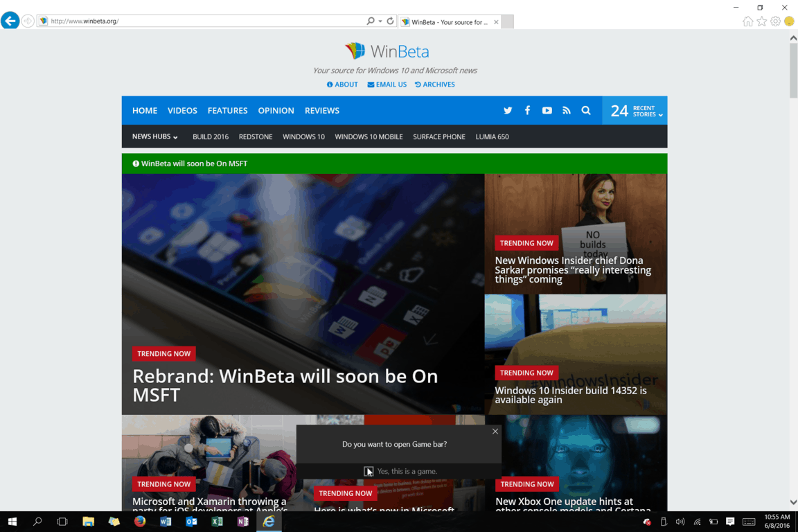Open the VIDEOS nav item
Image resolution: width=798 pixels, height=532 pixels.
click(182, 110)
